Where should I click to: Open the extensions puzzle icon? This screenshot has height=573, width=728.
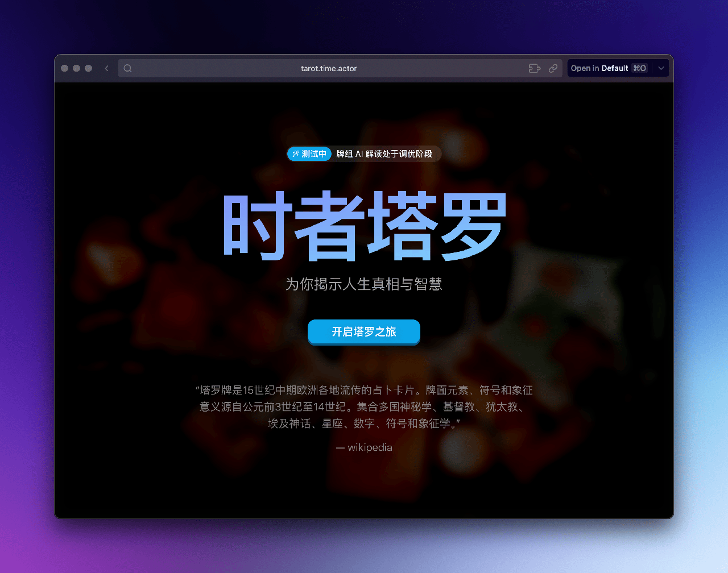pyautogui.click(x=534, y=68)
